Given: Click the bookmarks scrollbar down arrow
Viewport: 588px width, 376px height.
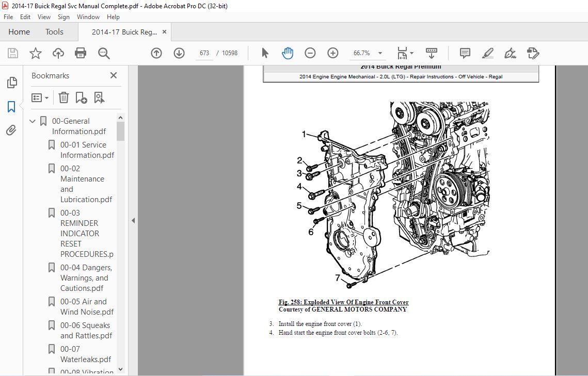Looking at the screenshot, I should point(120,369).
